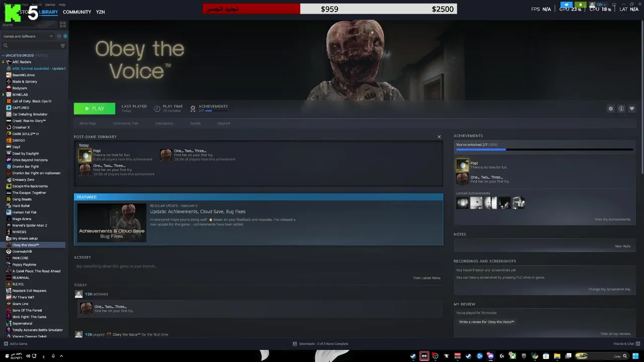644x362 pixels.
Task: Switch to the COMMUNITY tab
Action: coord(77,12)
